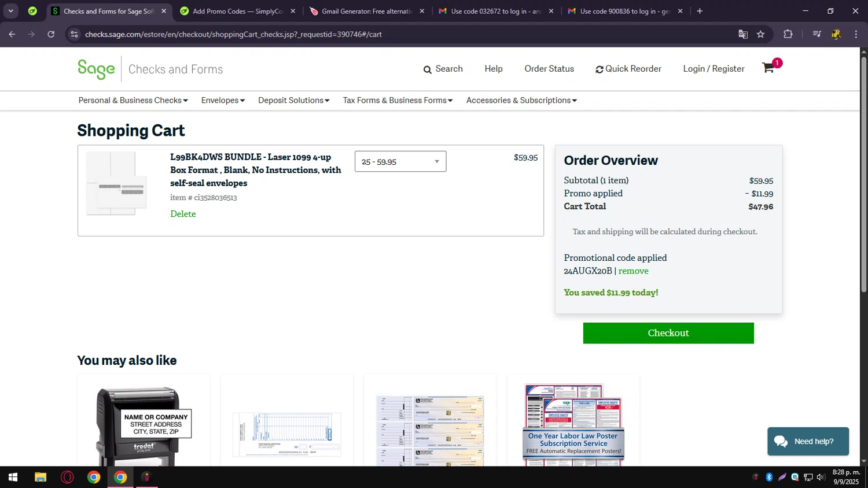Click Quick Reorder refresh link
The image size is (868, 488).
click(x=628, y=69)
